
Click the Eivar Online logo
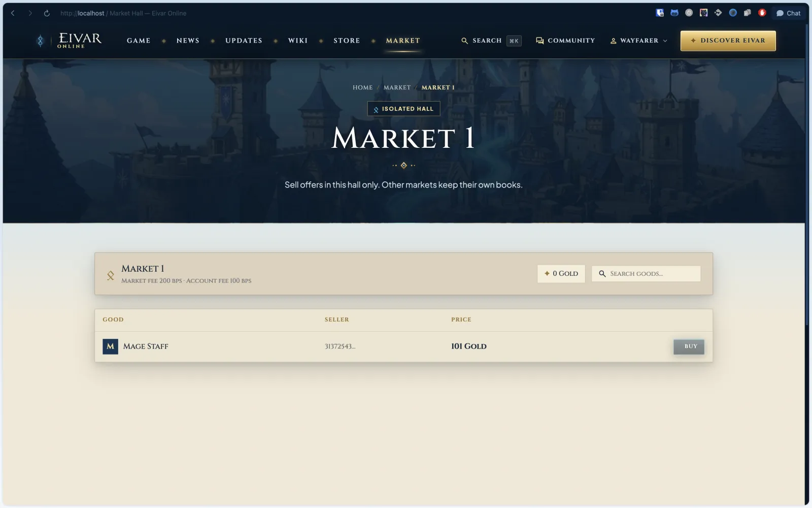70,41
